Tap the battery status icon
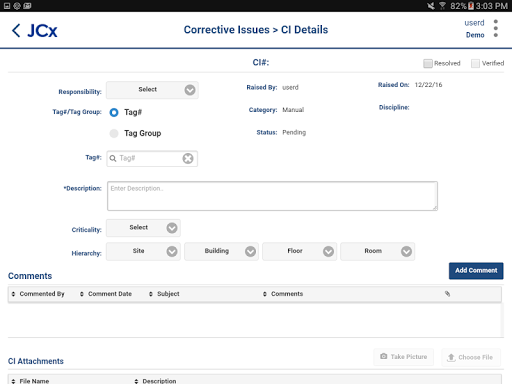The image size is (512, 384). tap(471, 6)
